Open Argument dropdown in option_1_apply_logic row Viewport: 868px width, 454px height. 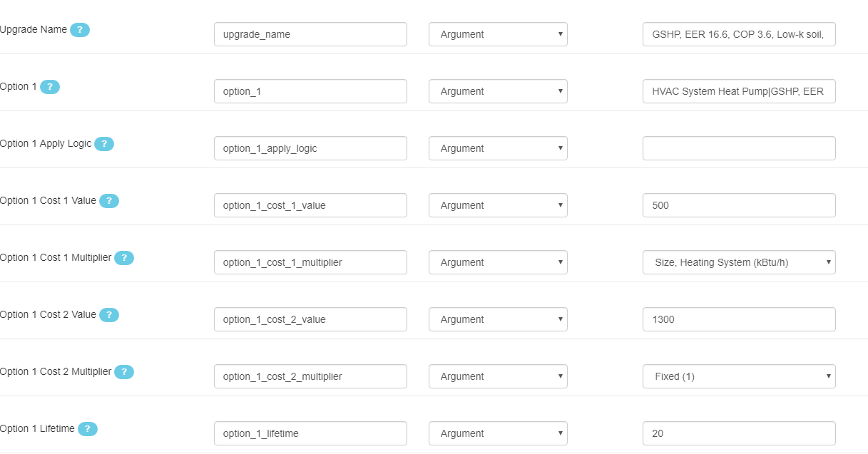tap(498, 148)
